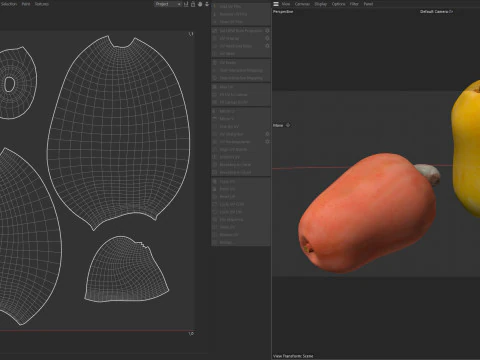Choose UV Peeler command

pyautogui.click(x=228, y=63)
